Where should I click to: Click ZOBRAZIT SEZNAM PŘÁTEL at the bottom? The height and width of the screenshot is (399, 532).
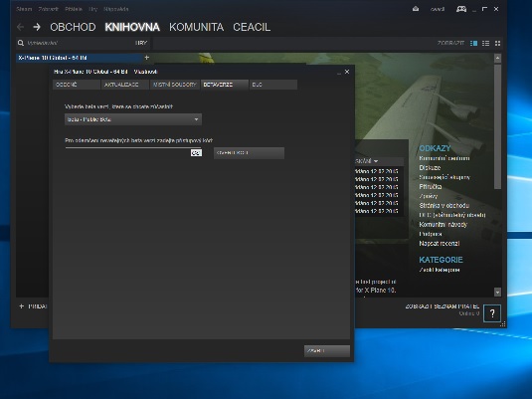443,306
